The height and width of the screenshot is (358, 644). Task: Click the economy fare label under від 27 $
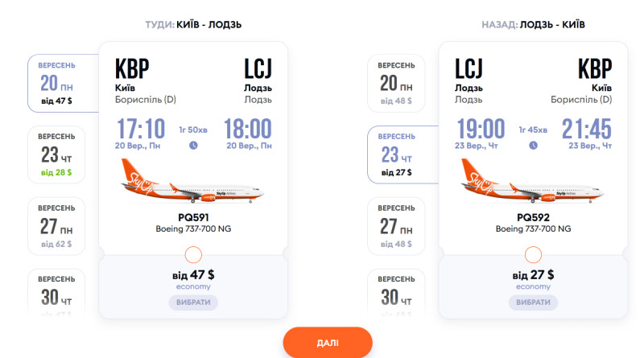[x=533, y=286]
